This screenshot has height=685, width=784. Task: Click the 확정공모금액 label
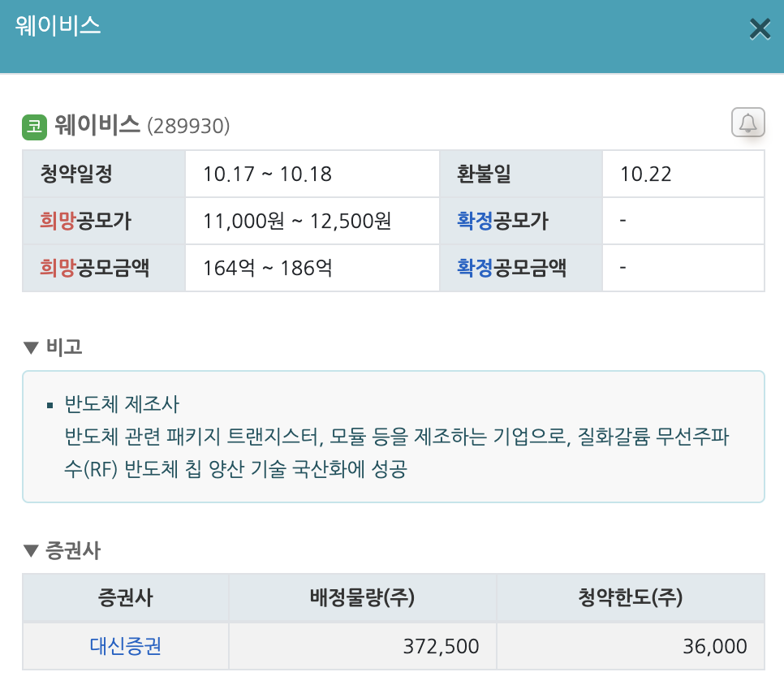[x=511, y=268]
